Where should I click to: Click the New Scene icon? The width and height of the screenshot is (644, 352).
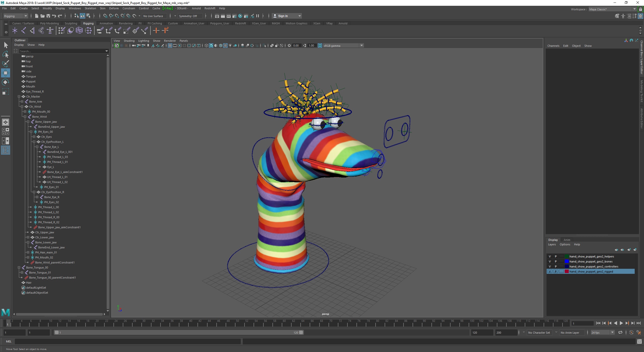(x=36, y=16)
